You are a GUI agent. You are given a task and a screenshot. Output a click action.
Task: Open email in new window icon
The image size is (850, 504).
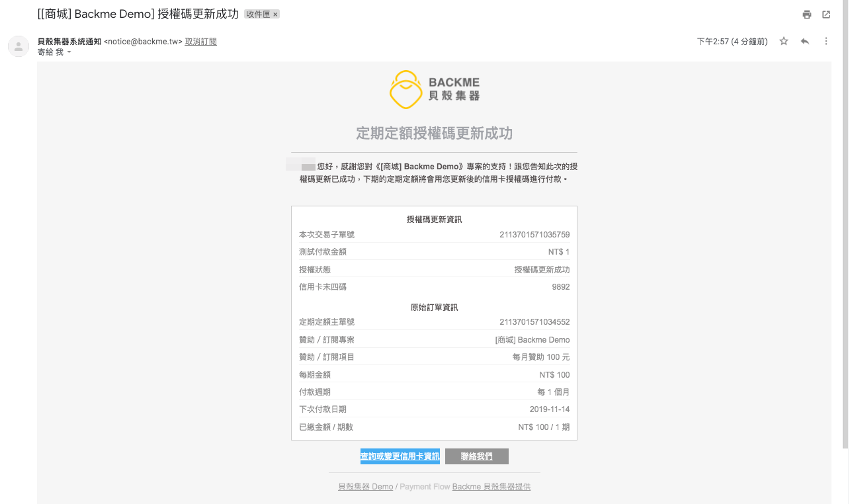826,15
